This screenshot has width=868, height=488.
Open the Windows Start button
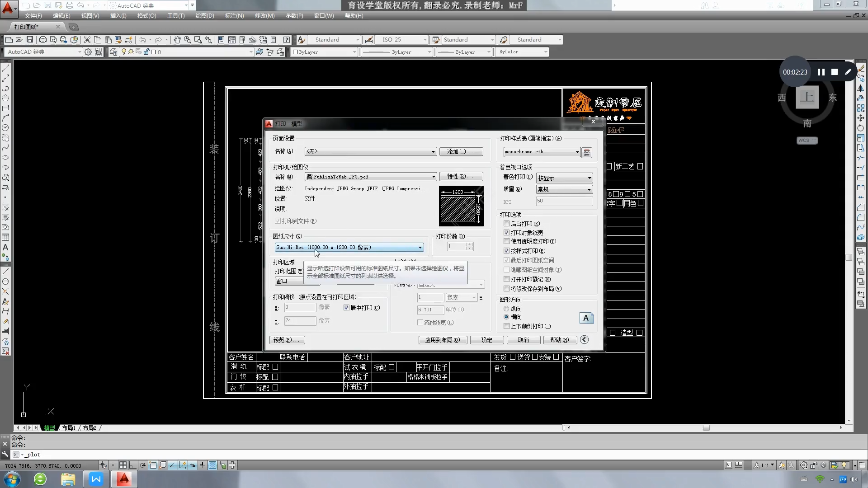12,479
